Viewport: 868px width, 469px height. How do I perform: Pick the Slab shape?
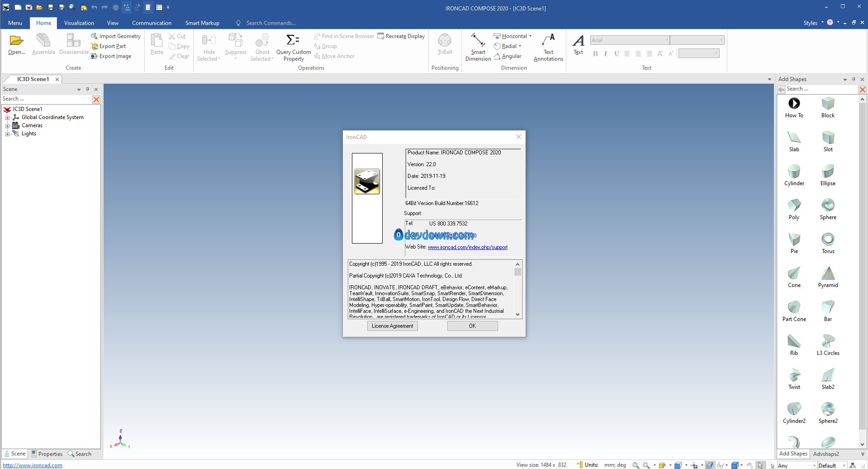pyautogui.click(x=794, y=141)
